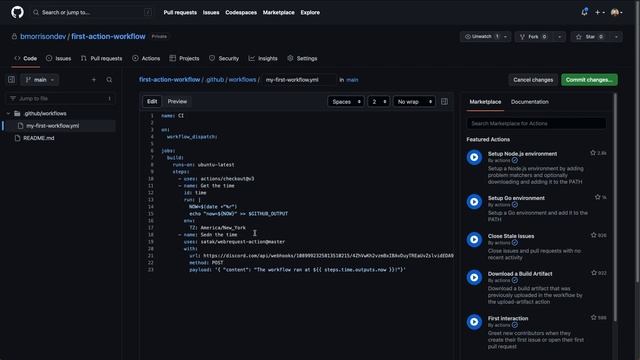Click the 'TZ: America/New_York' code line
The width and height of the screenshot is (640, 360).
pos(217,228)
